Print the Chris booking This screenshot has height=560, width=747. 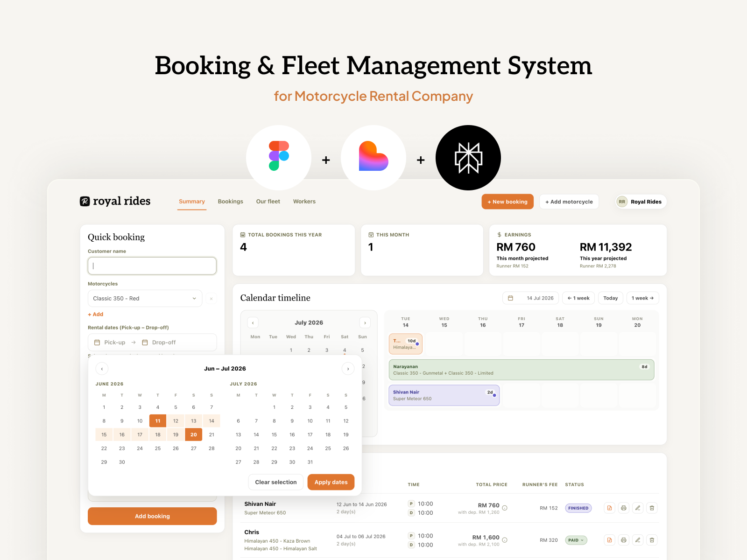pos(624,540)
